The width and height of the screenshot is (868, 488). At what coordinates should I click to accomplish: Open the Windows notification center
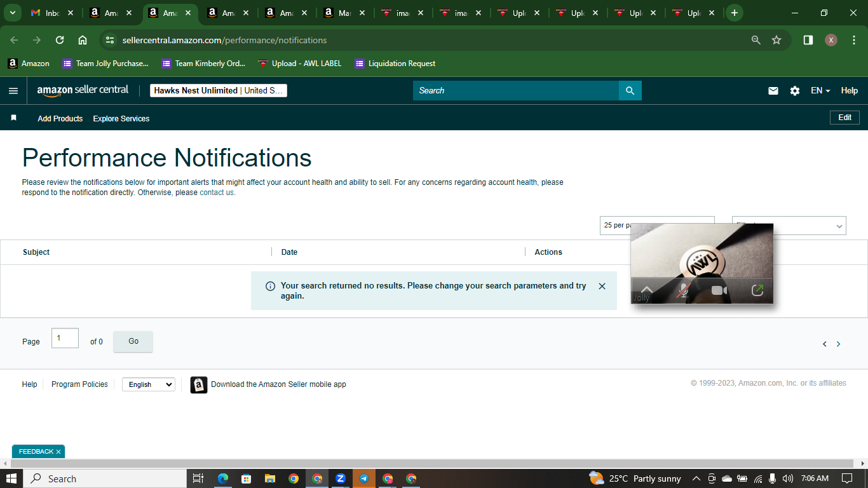(847, 478)
